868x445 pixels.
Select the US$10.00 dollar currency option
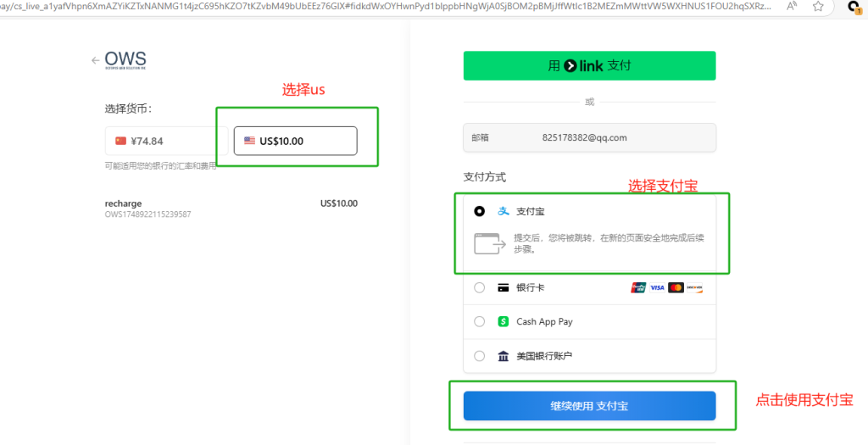point(296,142)
